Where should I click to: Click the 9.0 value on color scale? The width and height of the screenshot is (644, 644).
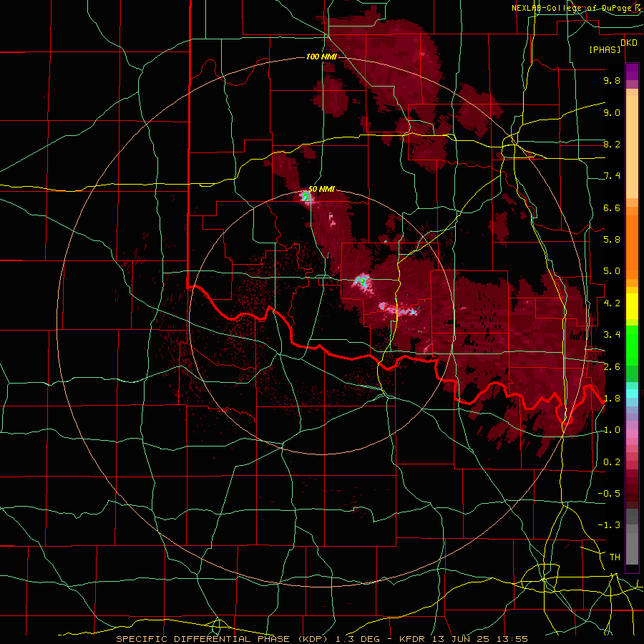612,112
